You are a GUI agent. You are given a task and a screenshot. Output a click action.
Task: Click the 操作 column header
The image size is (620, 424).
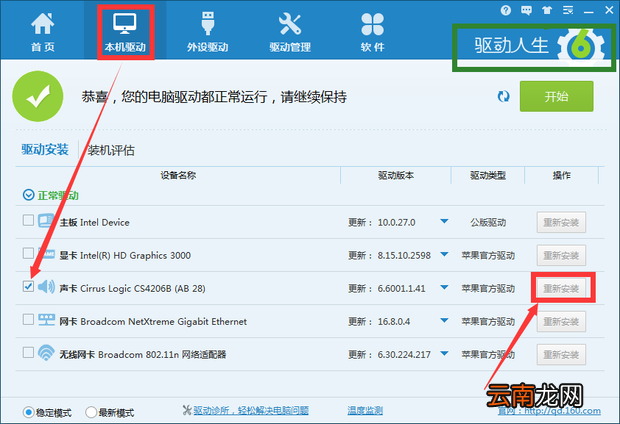pyautogui.click(x=561, y=175)
